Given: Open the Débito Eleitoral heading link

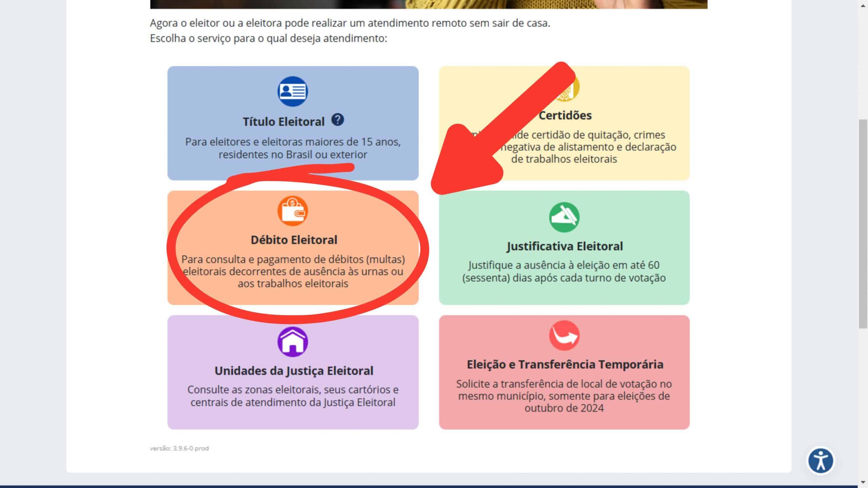Looking at the screenshot, I should click(294, 240).
